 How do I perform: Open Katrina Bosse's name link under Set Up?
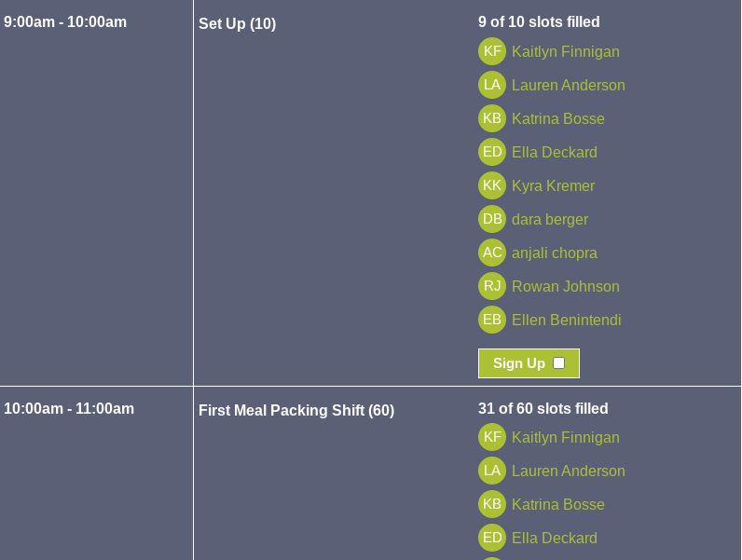pyautogui.click(x=557, y=119)
